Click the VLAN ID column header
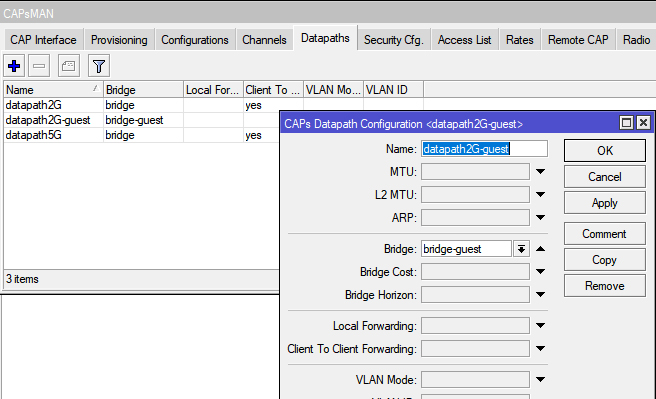This screenshot has height=399, width=656. 393,90
